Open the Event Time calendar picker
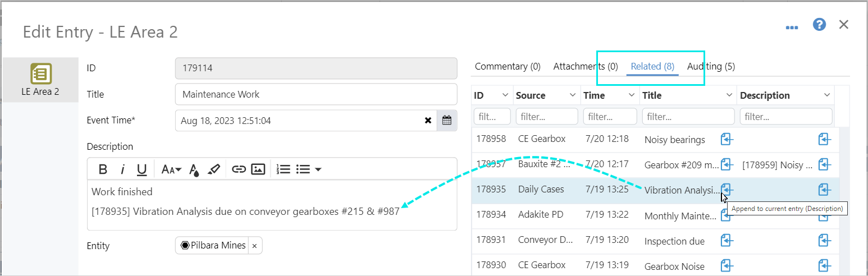 [x=447, y=121]
